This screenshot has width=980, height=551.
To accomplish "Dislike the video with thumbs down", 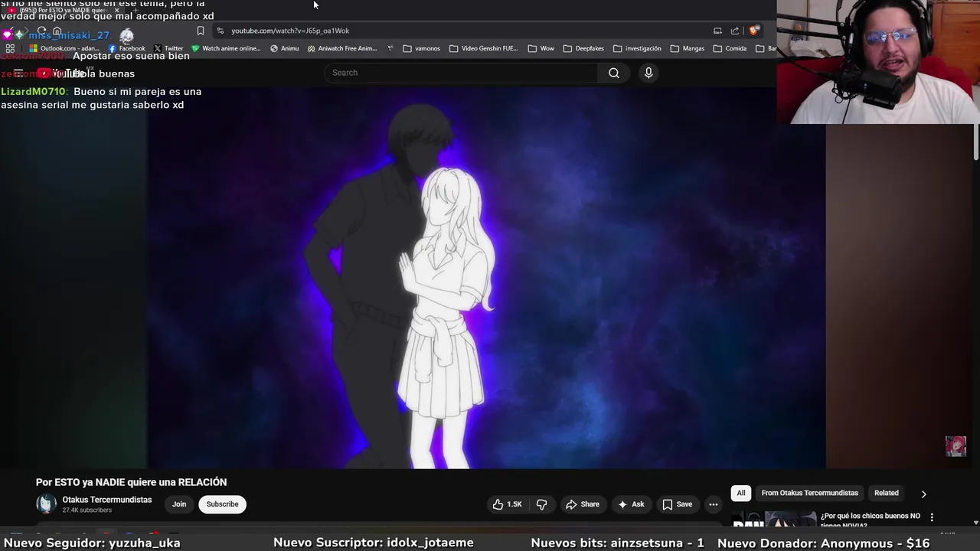I will pos(541,504).
